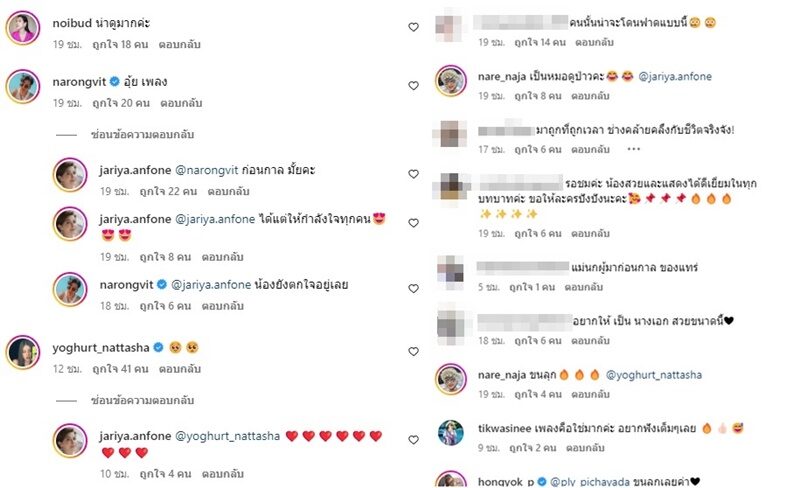800x488 pixels.
Task: Open @yoghurt_nattasha mention in nare_naja's comment
Action: pyautogui.click(x=654, y=375)
